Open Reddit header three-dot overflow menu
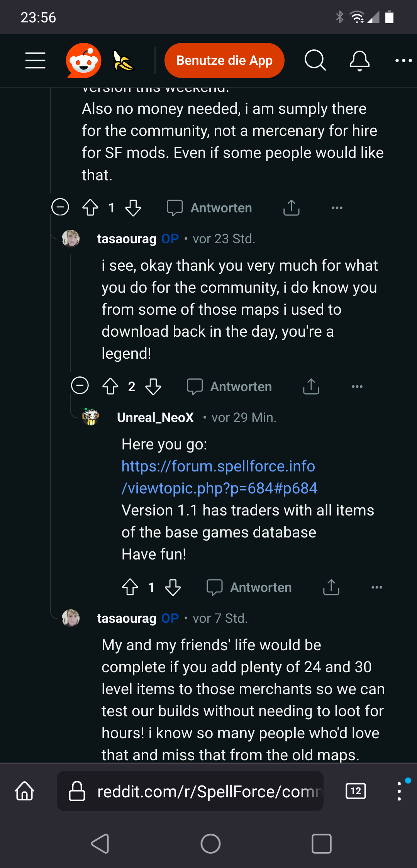 click(403, 60)
